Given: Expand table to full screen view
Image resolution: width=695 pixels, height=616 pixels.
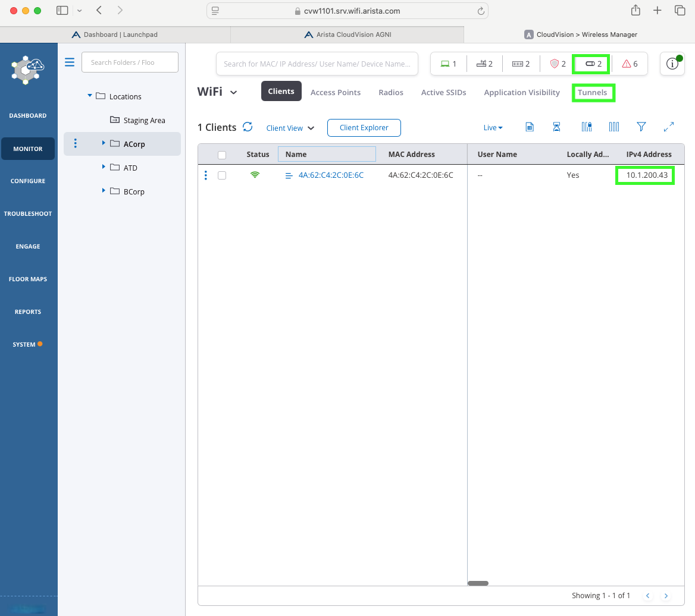Looking at the screenshot, I should point(668,127).
